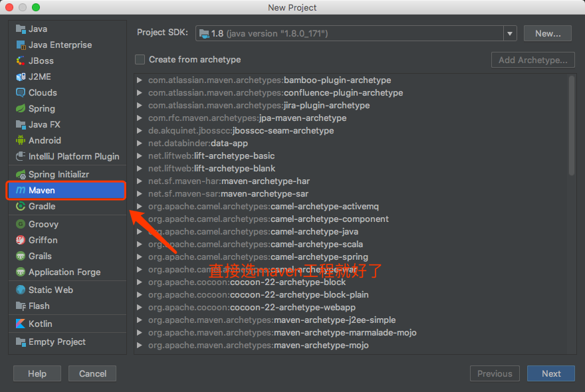The width and height of the screenshot is (585, 392).
Task: Click the archetype list vertical scrollbar
Action: 572,125
